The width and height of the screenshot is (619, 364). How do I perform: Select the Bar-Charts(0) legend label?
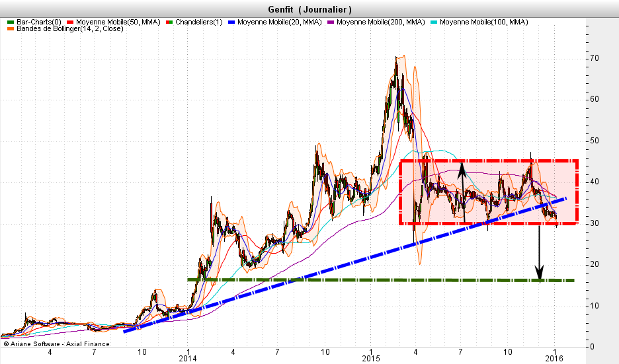point(38,22)
